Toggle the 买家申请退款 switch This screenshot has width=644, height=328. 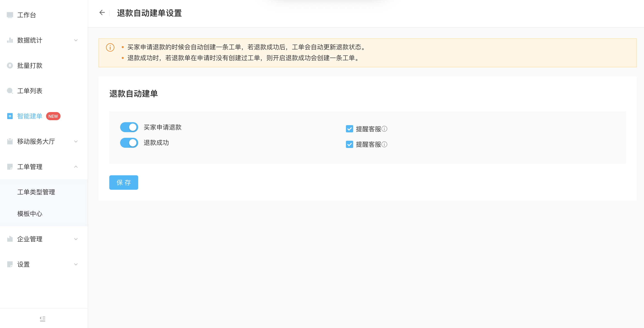coord(129,127)
